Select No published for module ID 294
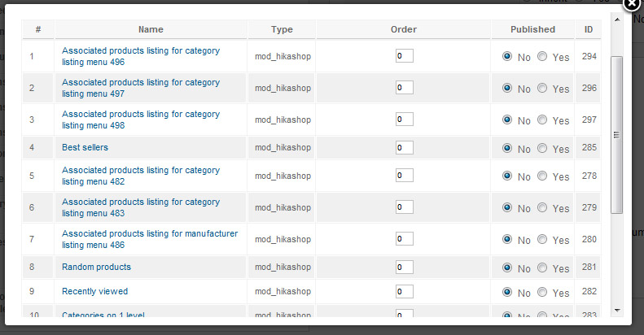The height and width of the screenshot is (335, 644). tap(507, 56)
